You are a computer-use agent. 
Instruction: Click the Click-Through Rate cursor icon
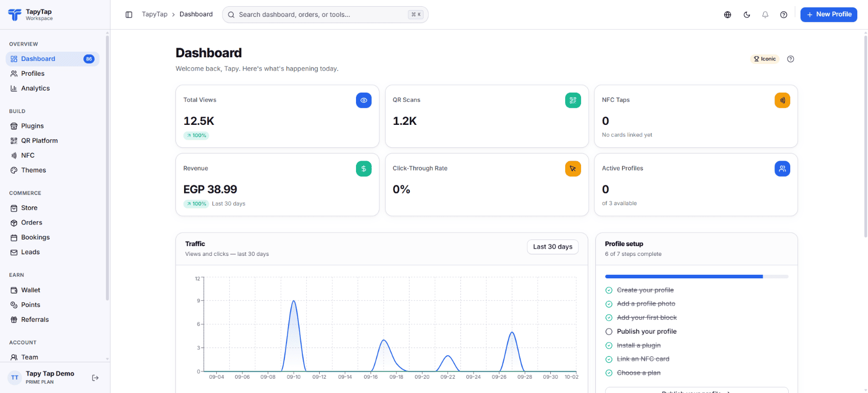pyautogui.click(x=573, y=169)
